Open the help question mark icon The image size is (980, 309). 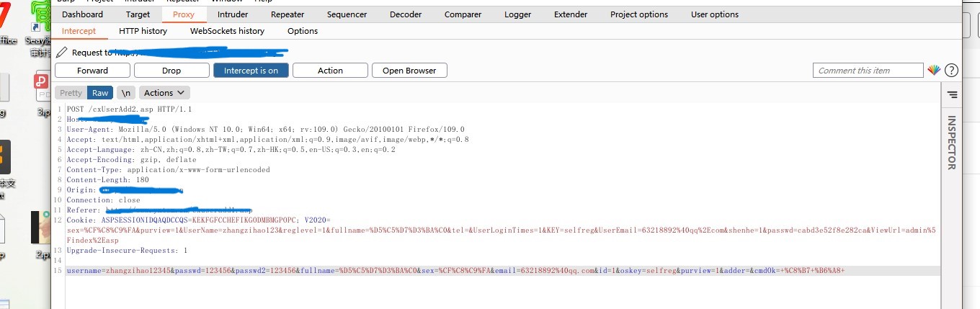click(951, 71)
